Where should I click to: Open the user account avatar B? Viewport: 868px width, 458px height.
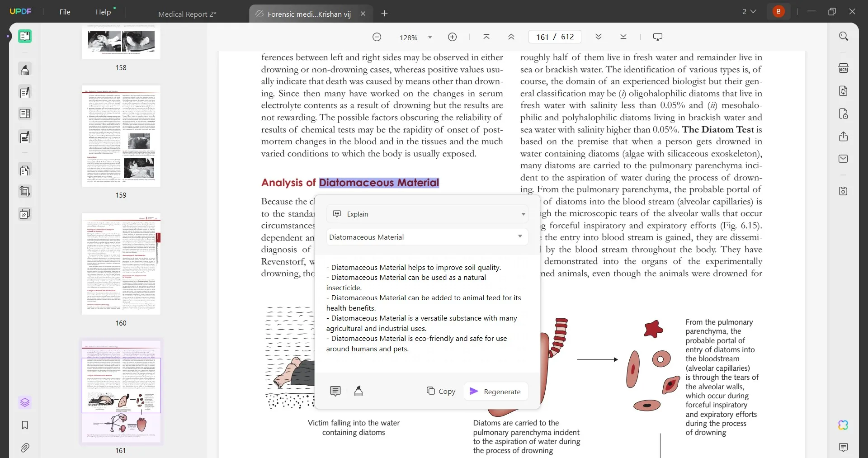pos(778,11)
